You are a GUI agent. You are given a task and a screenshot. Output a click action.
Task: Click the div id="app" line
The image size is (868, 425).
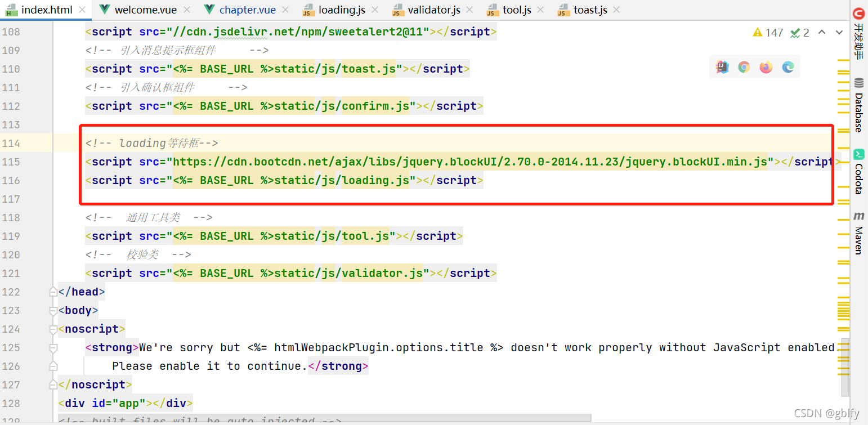pyautogui.click(x=126, y=403)
